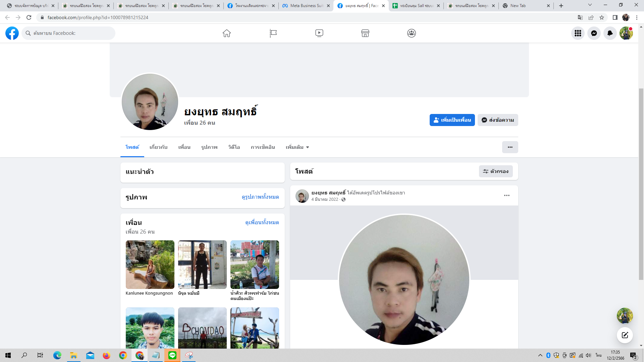The height and width of the screenshot is (362, 644).
Task: Open the Marketplace icon
Action: (365, 33)
